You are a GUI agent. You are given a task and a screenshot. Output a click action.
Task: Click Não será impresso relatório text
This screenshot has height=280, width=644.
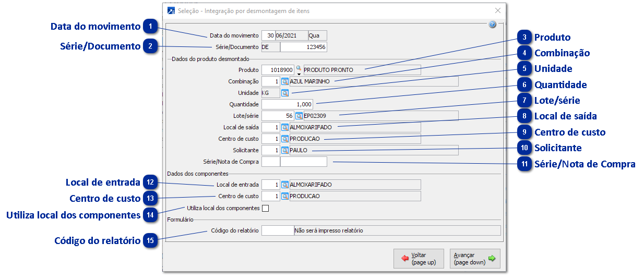(329, 230)
